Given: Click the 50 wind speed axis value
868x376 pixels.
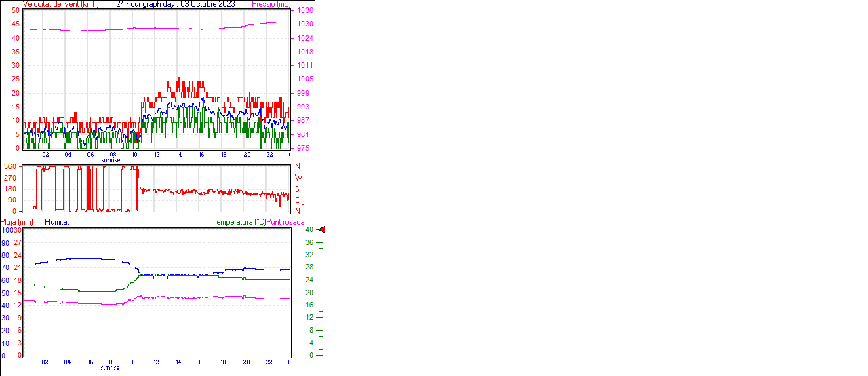Looking at the screenshot, I should pos(15,10).
